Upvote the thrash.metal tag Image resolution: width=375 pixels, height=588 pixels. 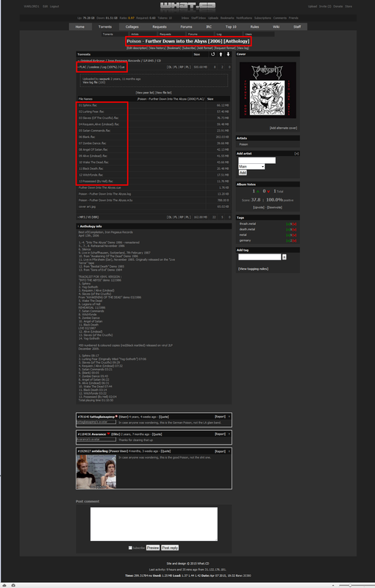point(287,224)
